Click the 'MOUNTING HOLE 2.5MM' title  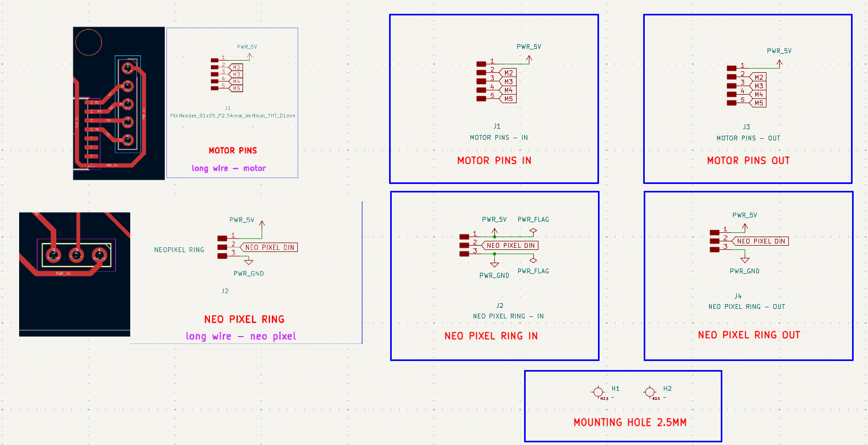pos(630,422)
